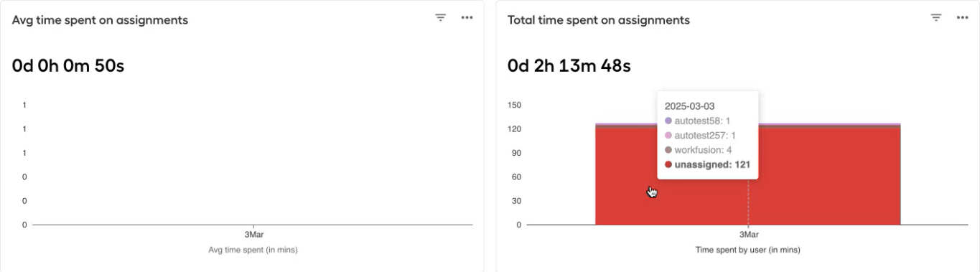
Task: Click the brown workfusion legend dot
Action: [x=668, y=150]
